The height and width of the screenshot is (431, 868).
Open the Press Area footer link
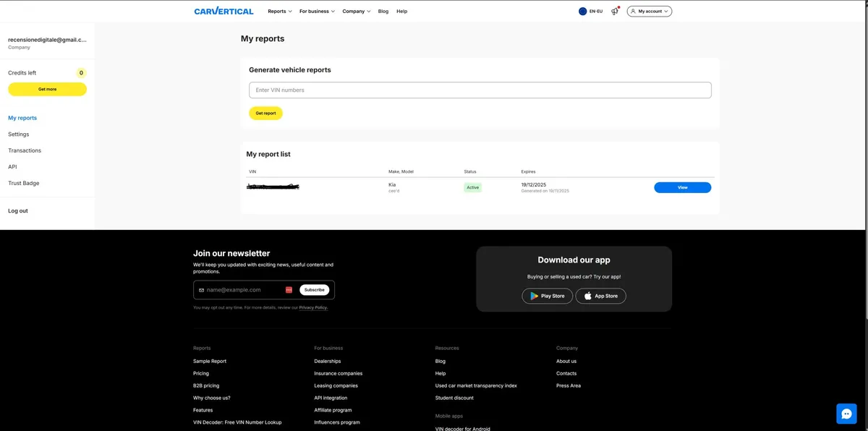pos(569,386)
